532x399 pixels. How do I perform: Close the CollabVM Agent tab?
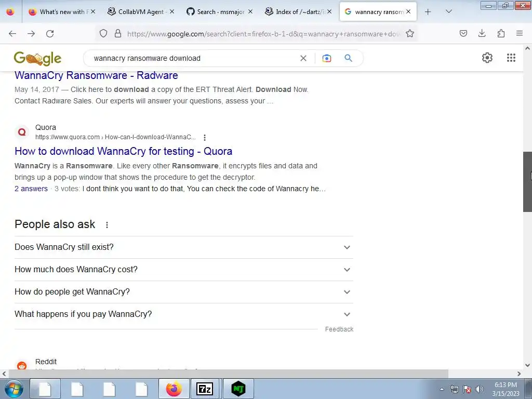pyautogui.click(x=172, y=11)
